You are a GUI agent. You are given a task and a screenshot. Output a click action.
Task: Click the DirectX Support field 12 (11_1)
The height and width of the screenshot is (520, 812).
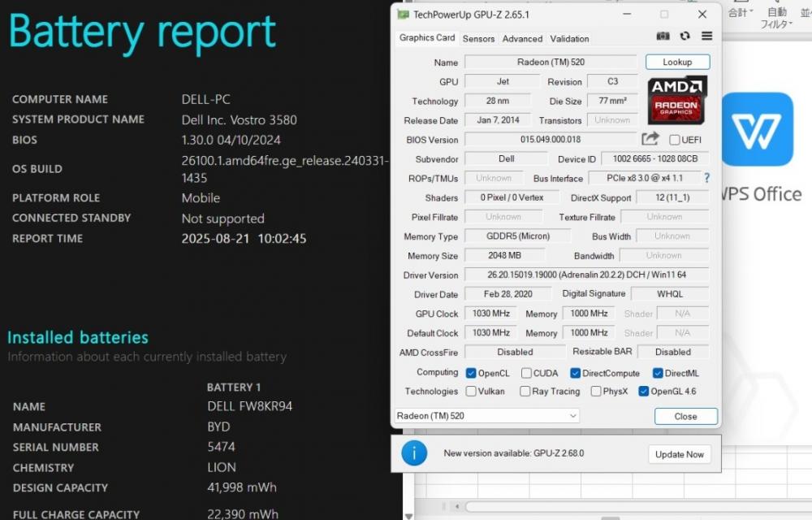[x=672, y=197]
